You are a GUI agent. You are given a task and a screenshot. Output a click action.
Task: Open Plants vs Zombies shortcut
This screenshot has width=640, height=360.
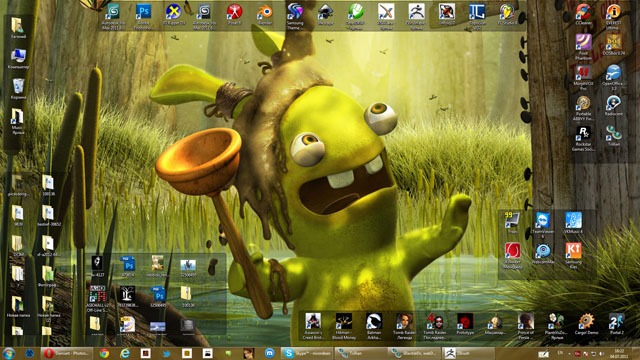556,326
